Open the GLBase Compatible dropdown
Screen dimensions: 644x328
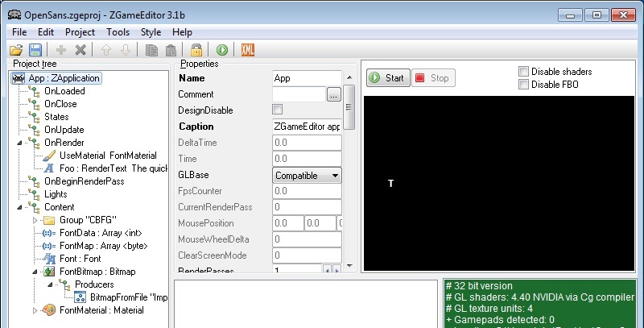click(x=307, y=176)
